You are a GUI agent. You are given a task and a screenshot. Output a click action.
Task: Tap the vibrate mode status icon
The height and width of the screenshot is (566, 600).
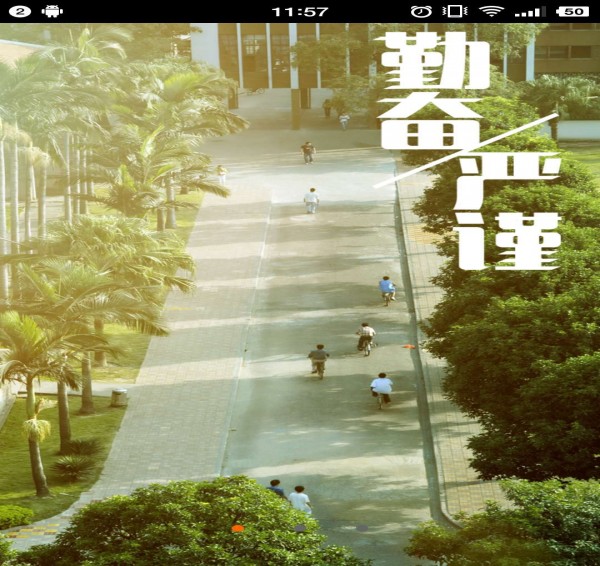pyautogui.click(x=455, y=11)
